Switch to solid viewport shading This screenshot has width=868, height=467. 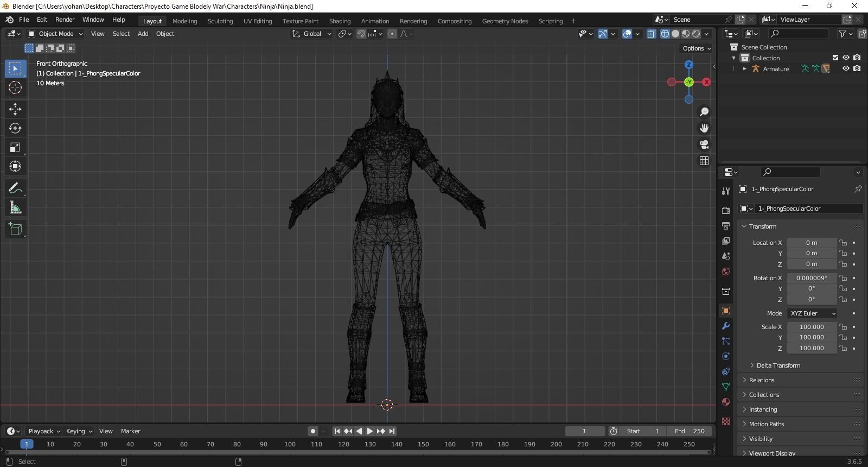click(x=675, y=34)
